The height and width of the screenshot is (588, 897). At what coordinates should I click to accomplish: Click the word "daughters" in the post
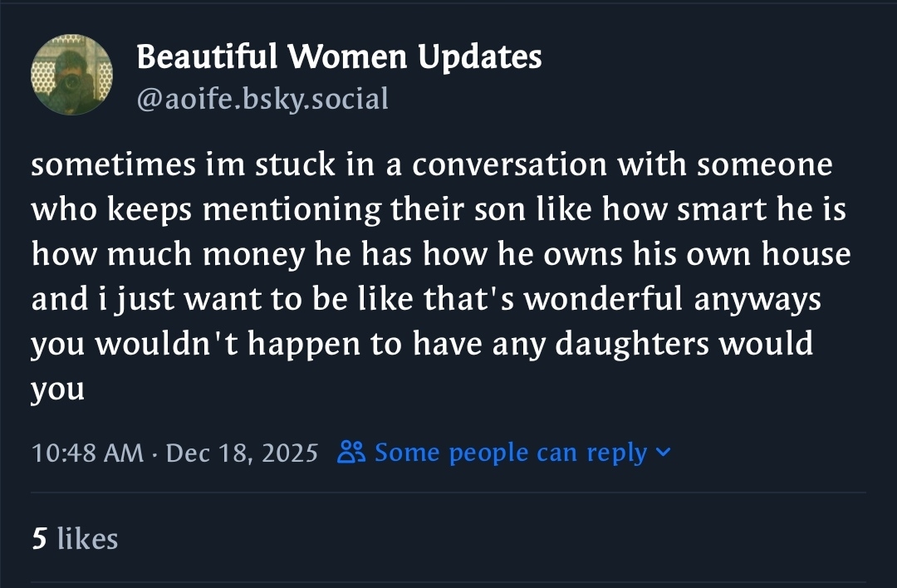coord(632,343)
